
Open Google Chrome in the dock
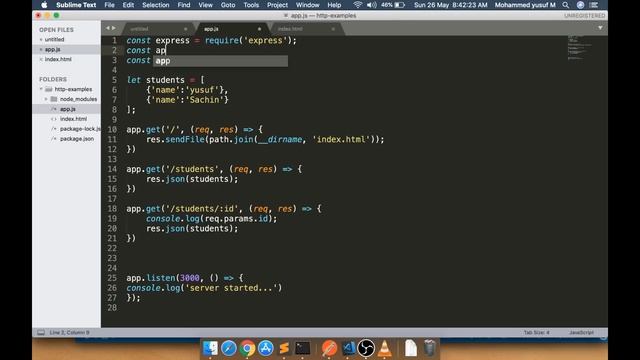(x=247, y=348)
